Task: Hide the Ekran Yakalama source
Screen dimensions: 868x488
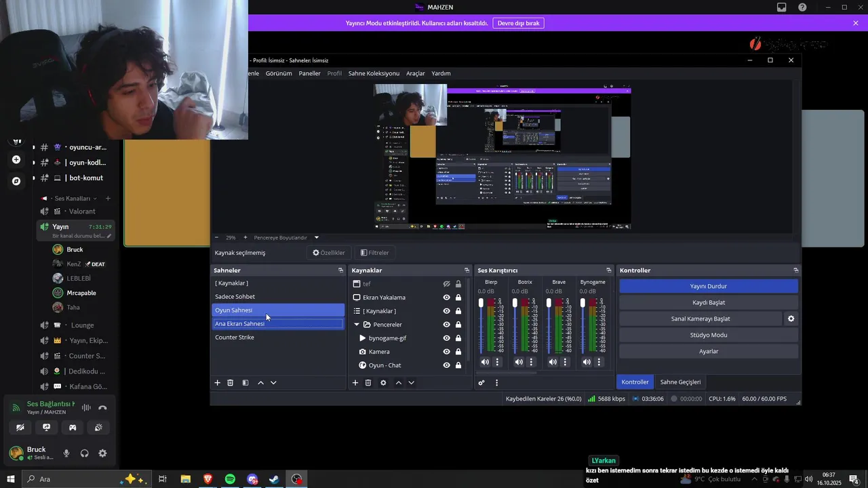Action: point(447,298)
